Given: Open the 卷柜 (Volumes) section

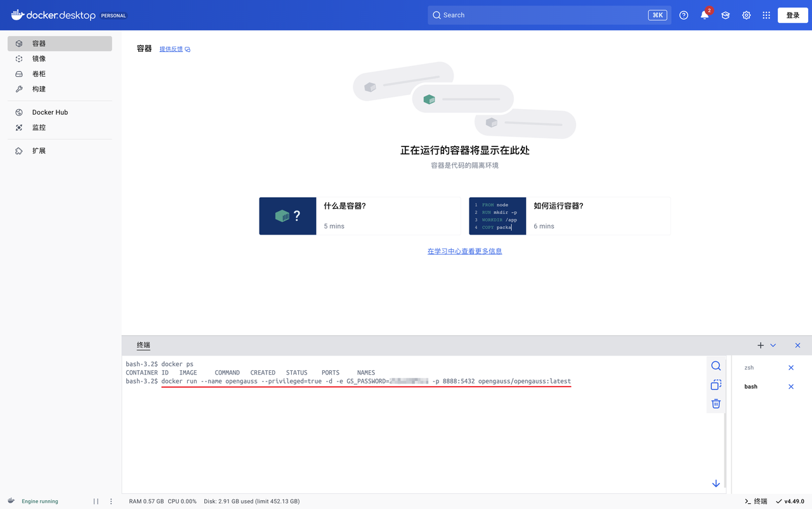Looking at the screenshot, I should [x=38, y=74].
